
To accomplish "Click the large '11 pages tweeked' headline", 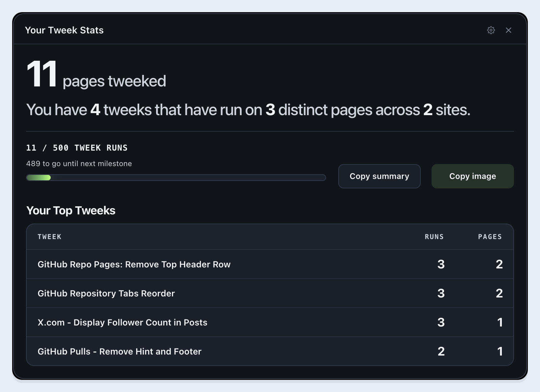I will (x=96, y=75).
